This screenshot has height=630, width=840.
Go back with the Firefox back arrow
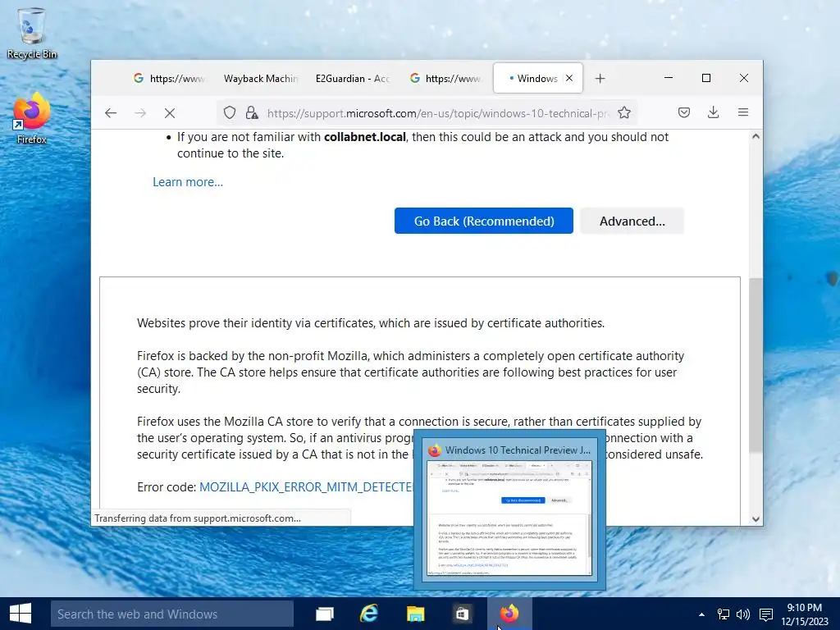click(111, 113)
